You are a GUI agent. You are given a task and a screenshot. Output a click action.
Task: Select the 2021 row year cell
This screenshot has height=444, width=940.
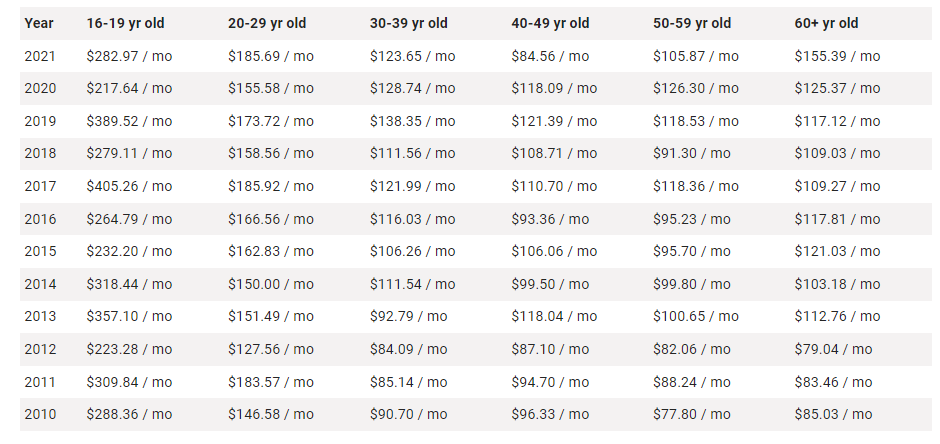[x=40, y=56]
